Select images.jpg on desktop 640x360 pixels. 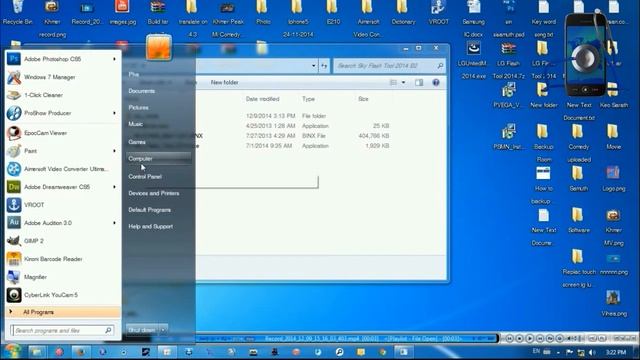coord(122,13)
